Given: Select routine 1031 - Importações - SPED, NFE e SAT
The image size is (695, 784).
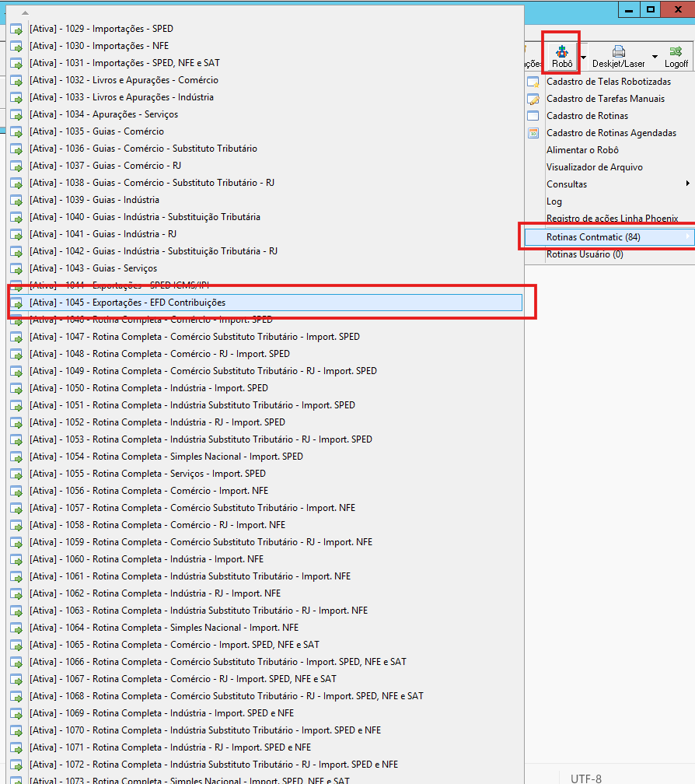Looking at the screenshot, I should pyautogui.click(x=124, y=62).
